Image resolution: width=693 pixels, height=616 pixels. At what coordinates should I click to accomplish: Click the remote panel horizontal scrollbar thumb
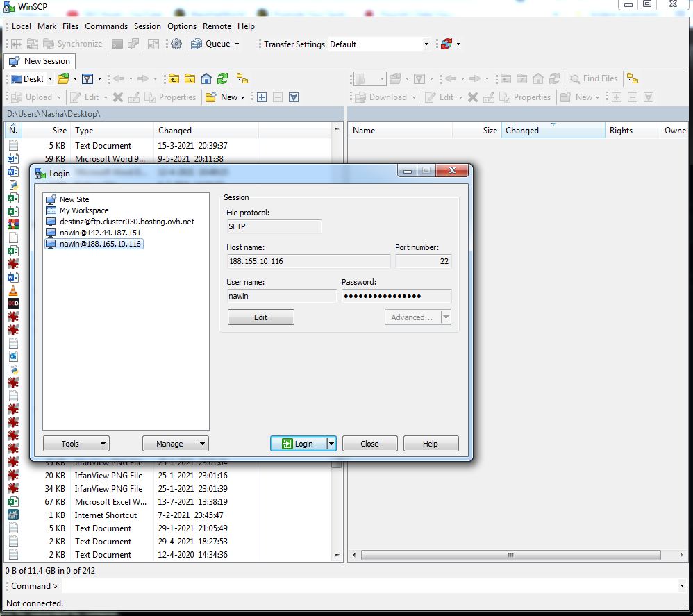pos(511,555)
